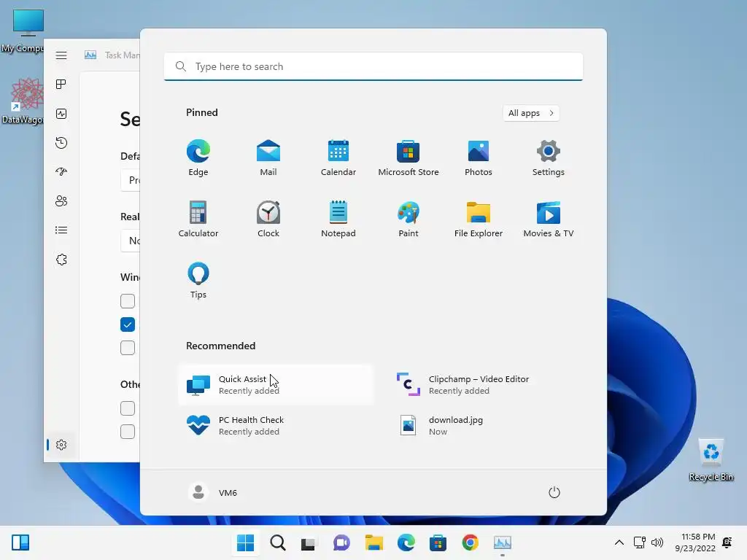Viewport: 747px width, 560px height.
Task: Open Microsoft Store on taskbar
Action: pos(438,542)
